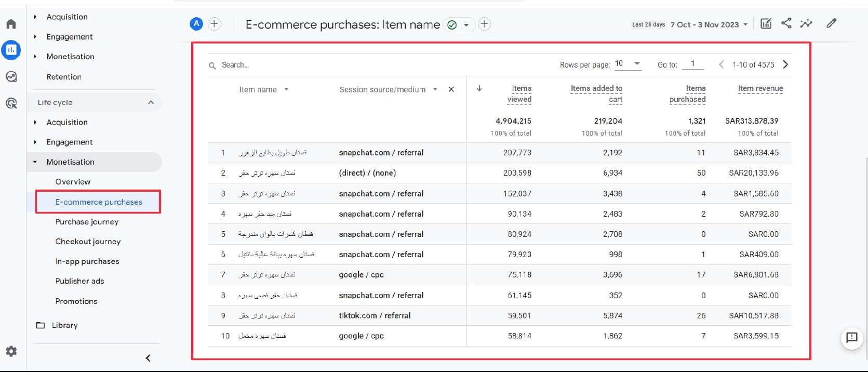The width and height of the screenshot is (868, 372).
Task: Open the Explore icon in left rail
Action: (x=11, y=77)
